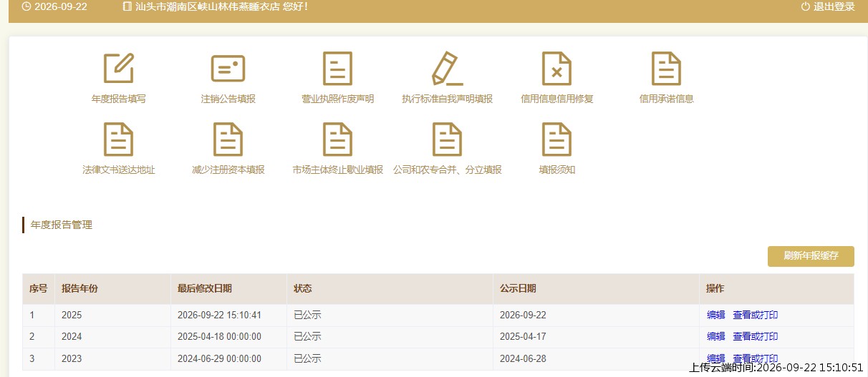Screen dimensions: 868x377
Task: Click 编辑 for the 2025 report
Action: click(x=716, y=315)
